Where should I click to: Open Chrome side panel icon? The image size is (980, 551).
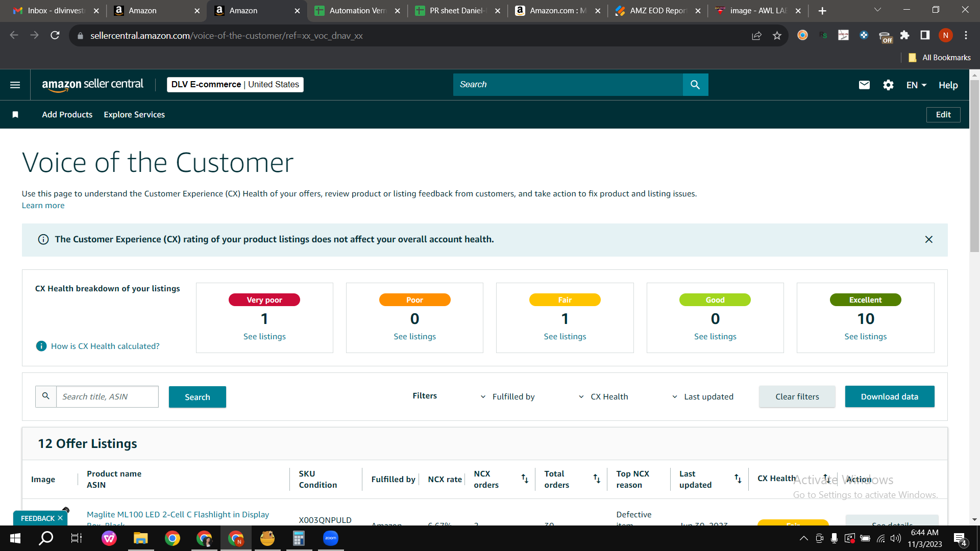925,35
